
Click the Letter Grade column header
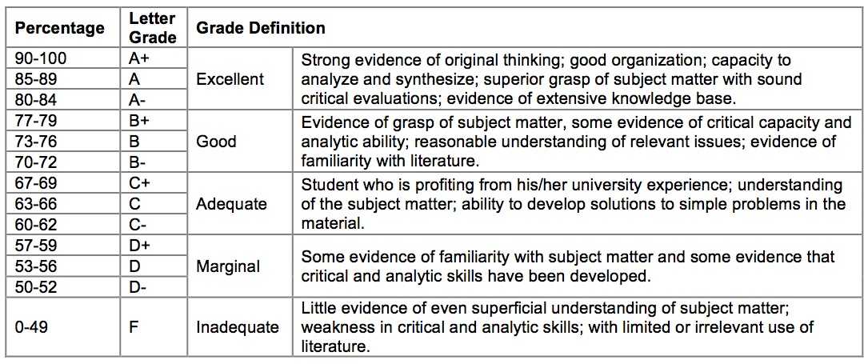point(154,28)
